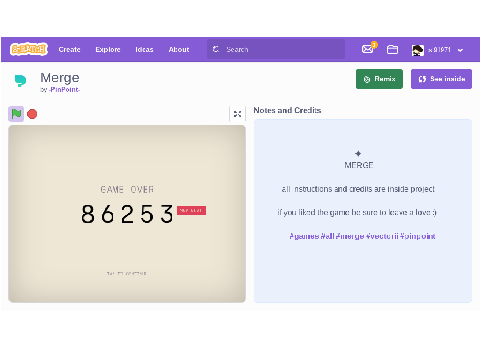
Task: Click the Scratch logo
Action: (x=29, y=49)
